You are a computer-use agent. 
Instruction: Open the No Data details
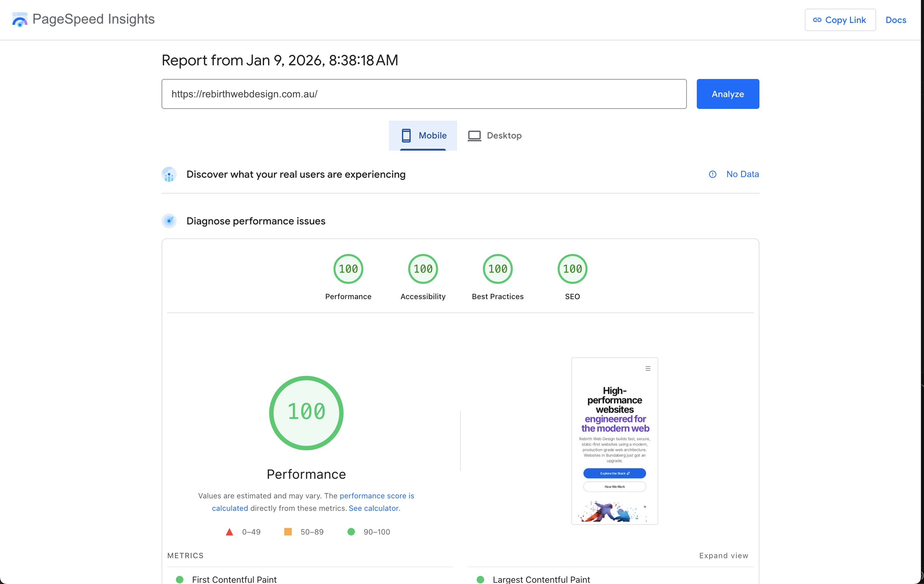pos(742,174)
